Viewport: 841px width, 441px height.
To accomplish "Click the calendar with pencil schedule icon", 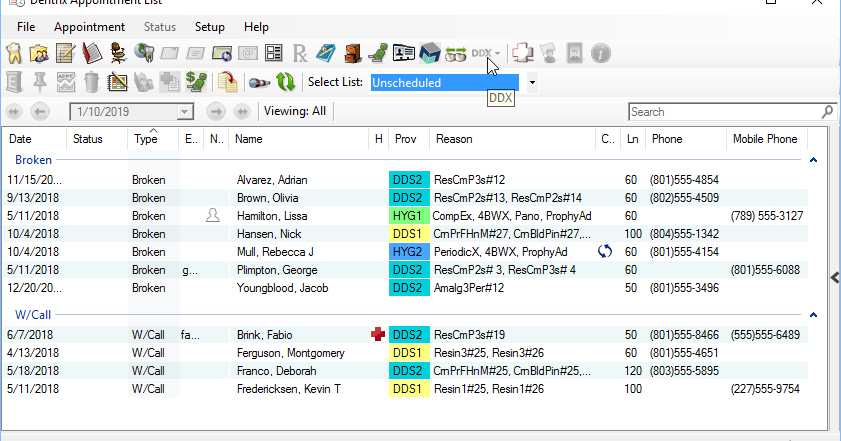I will pyautogui.click(x=117, y=82).
